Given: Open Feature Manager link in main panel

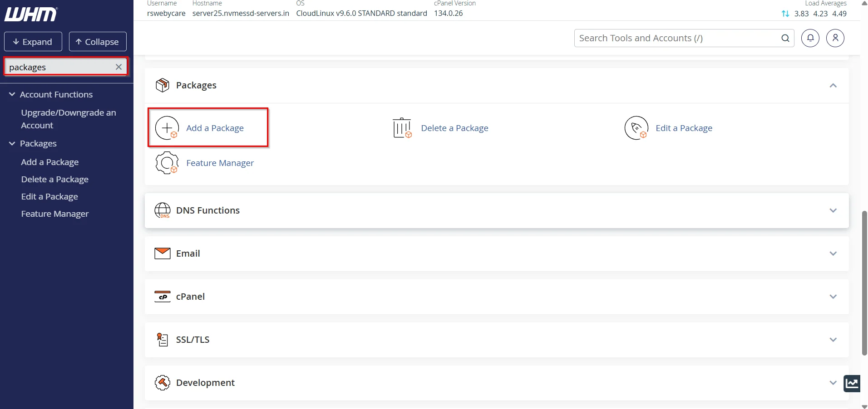Looking at the screenshot, I should 220,163.
